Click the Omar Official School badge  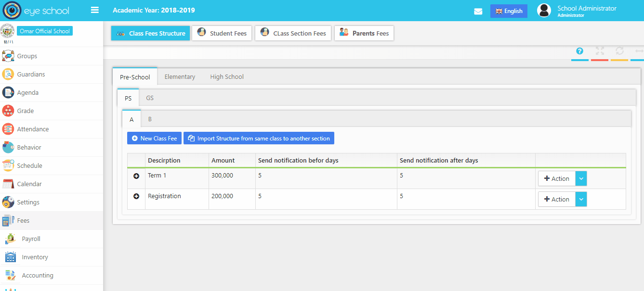pyautogui.click(x=45, y=31)
